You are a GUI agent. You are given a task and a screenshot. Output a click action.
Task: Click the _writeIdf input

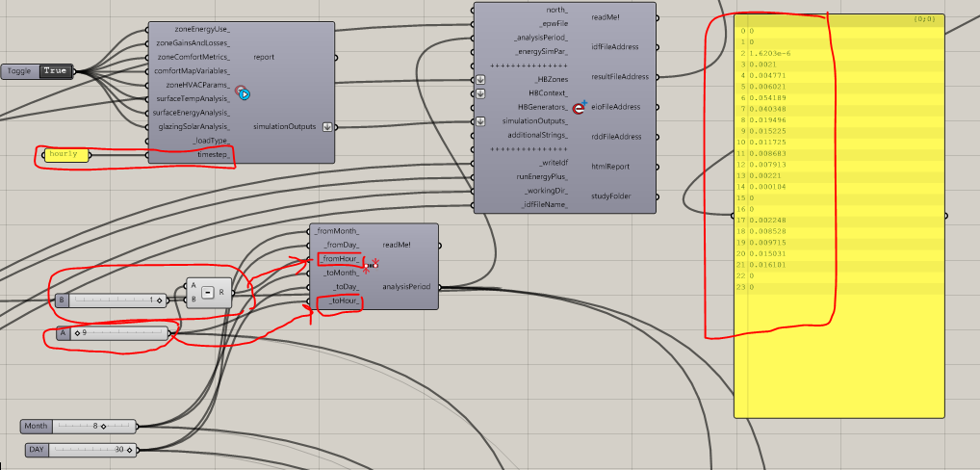(x=554, y=163)
